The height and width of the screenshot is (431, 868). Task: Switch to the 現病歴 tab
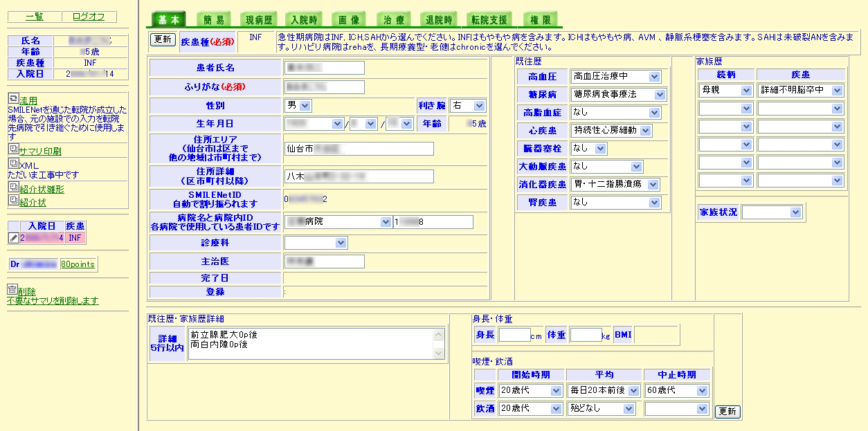pos(260,20)
